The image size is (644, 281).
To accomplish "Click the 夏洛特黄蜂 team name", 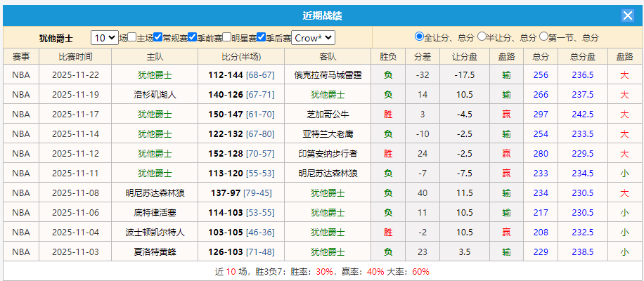I will coord(155,251).
